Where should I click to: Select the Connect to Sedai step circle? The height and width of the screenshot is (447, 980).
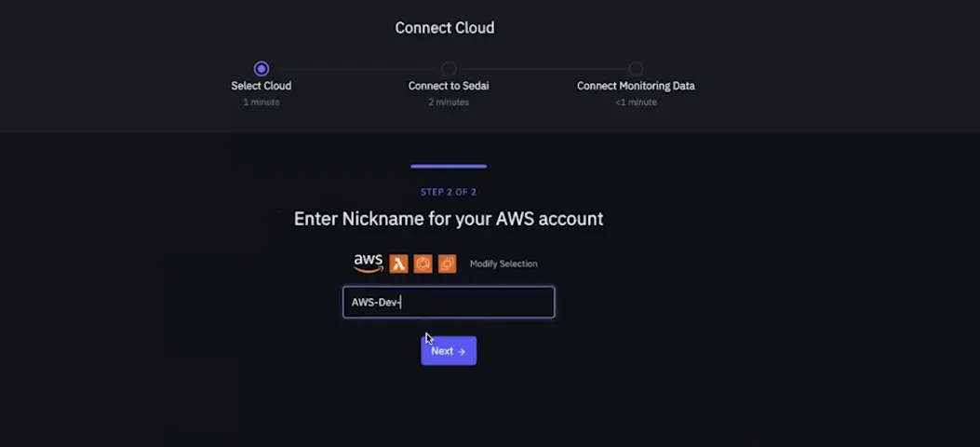click(449, 69)
